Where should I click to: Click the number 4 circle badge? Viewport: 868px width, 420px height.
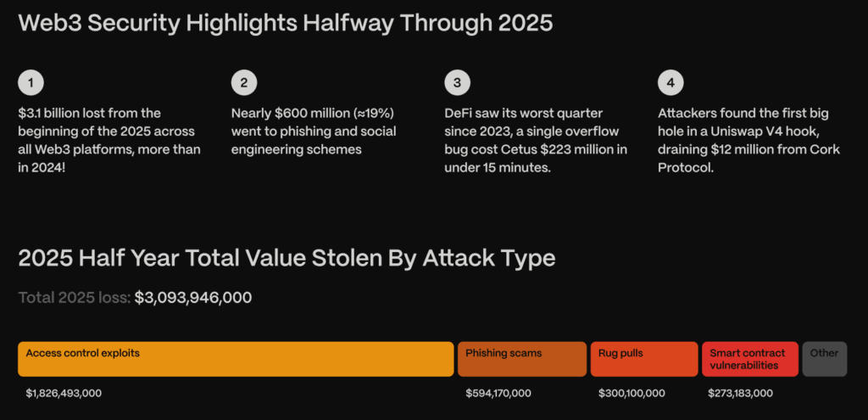pos(670,82)
